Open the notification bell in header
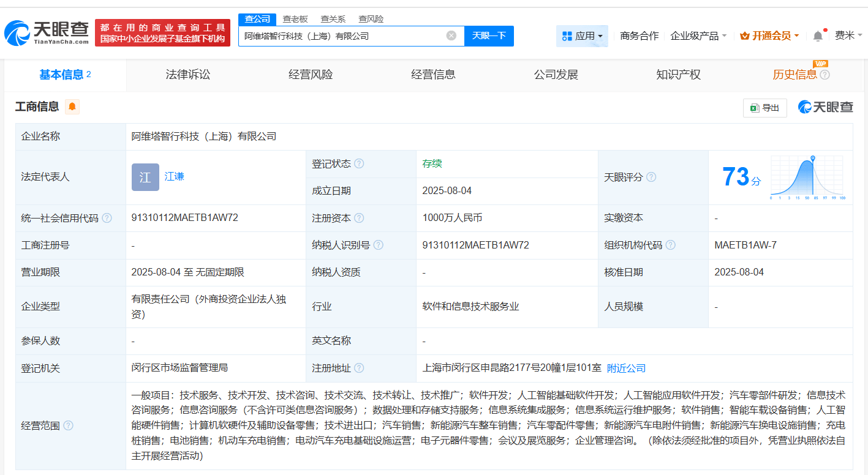 818,36
